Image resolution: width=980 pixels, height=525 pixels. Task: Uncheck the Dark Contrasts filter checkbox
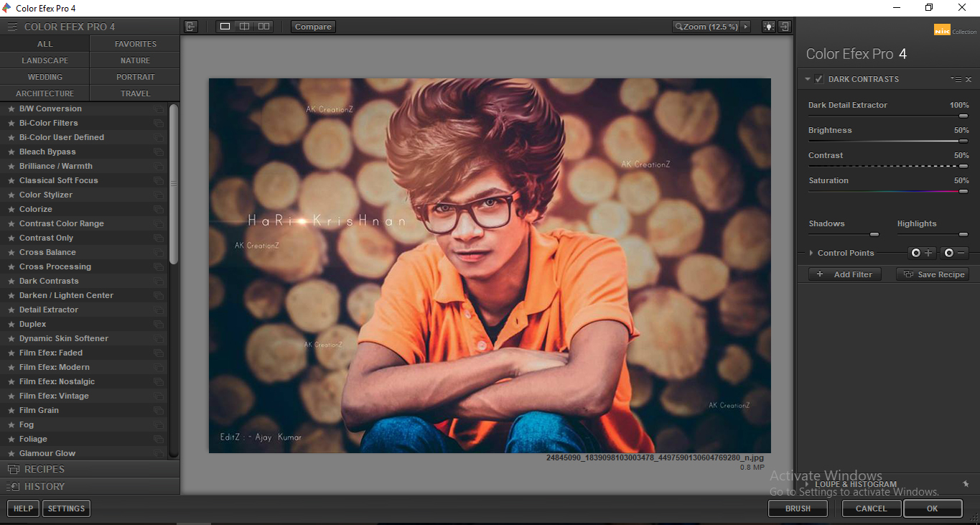coord(819,79)
